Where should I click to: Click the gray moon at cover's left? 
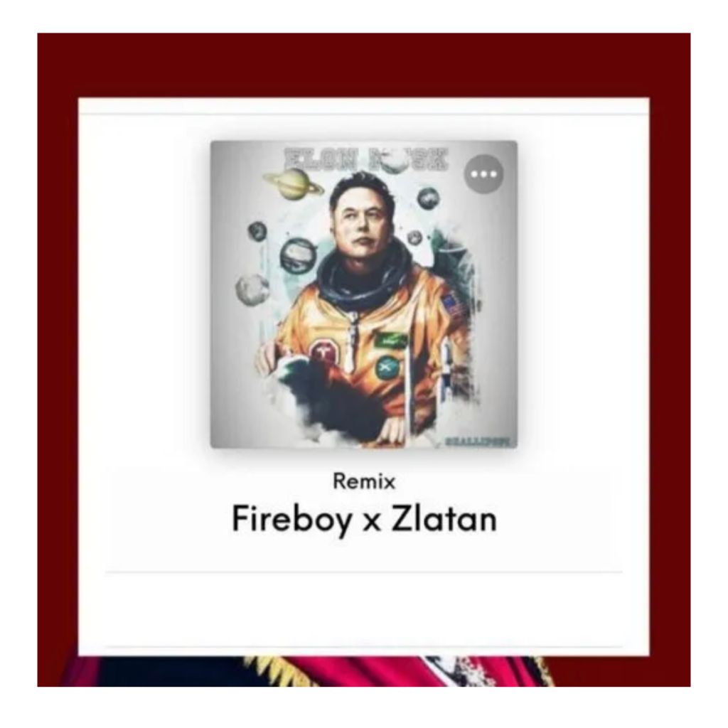pos(252,290)
